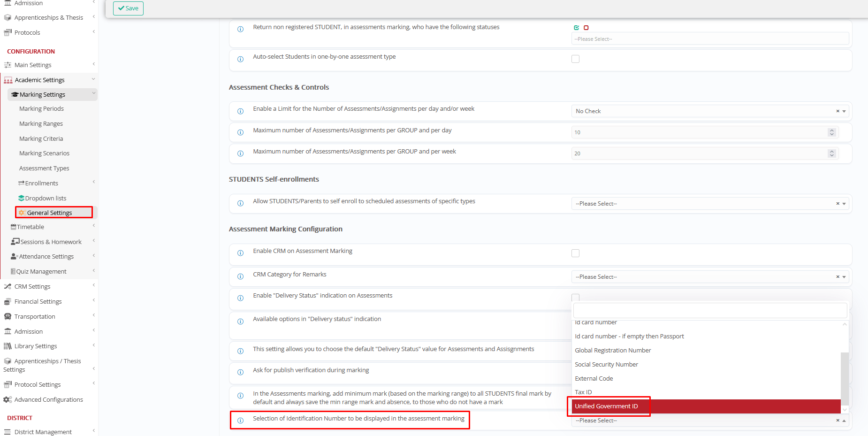Click info icon next to CRM Category for Remarks
Viewport: 868px width, 436px height.
pyautogui.click(x=240, y=277)
